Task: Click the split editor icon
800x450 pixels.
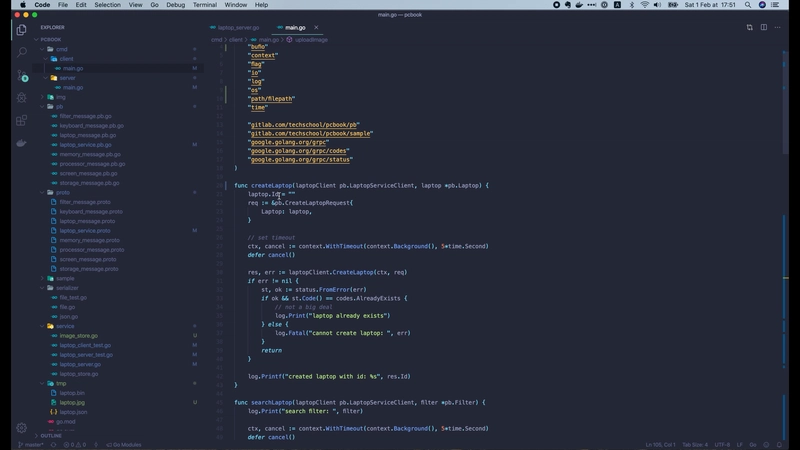Action: (764, 28)
